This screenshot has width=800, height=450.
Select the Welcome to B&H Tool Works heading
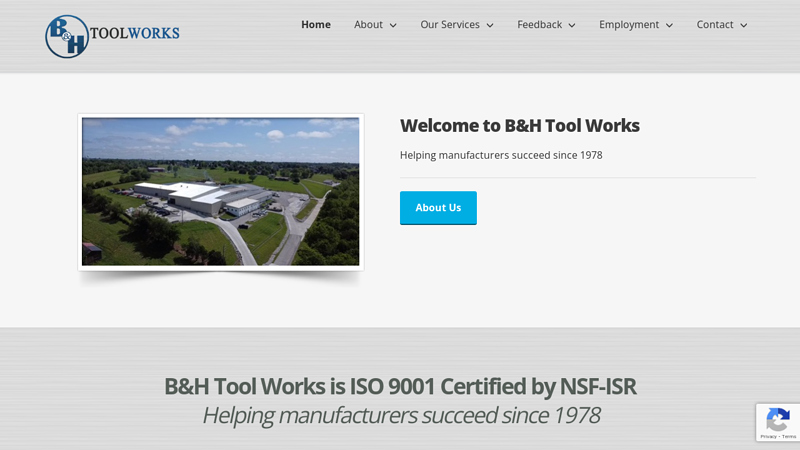point(519,126)
